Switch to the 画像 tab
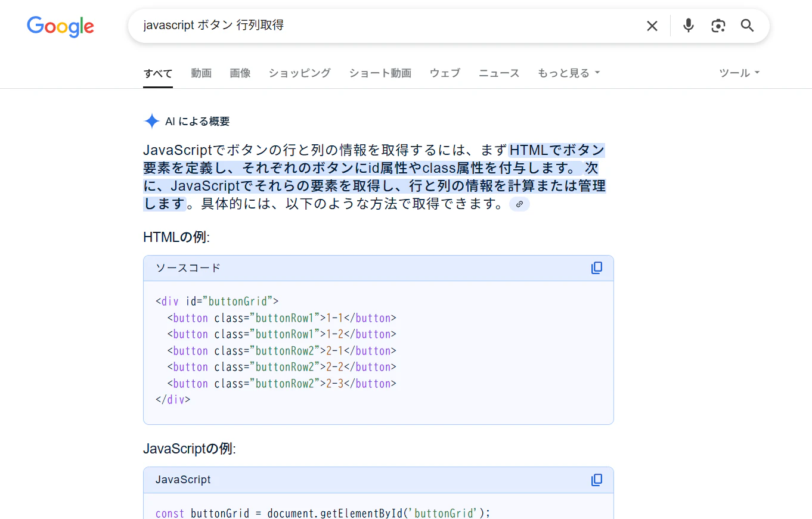 point(240,73)
